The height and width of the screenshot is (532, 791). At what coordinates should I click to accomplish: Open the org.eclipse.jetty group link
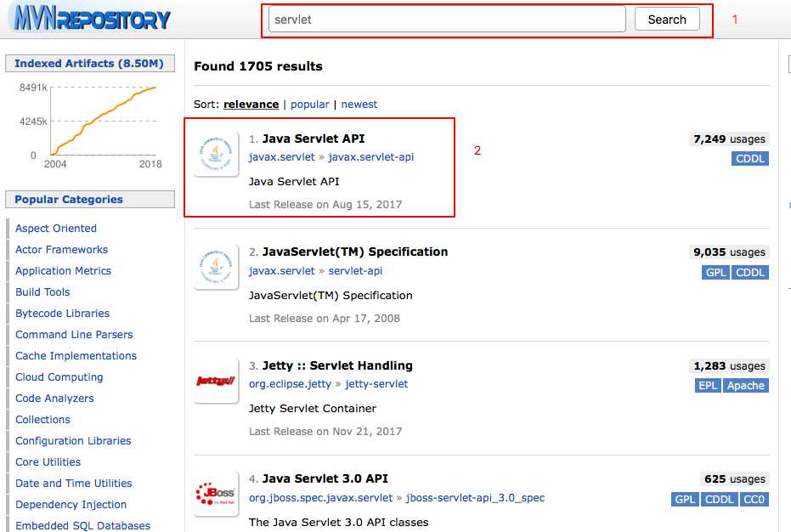pyautogui.click(x=290, y=383)
